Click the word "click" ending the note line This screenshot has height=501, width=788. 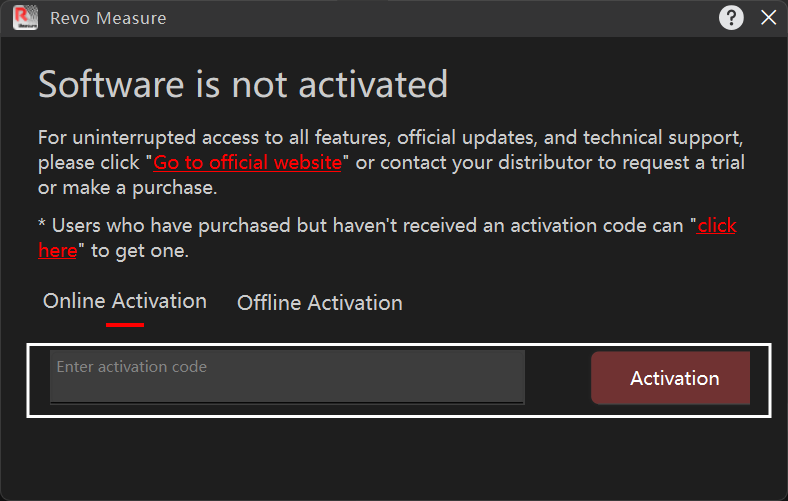(717, 226)
